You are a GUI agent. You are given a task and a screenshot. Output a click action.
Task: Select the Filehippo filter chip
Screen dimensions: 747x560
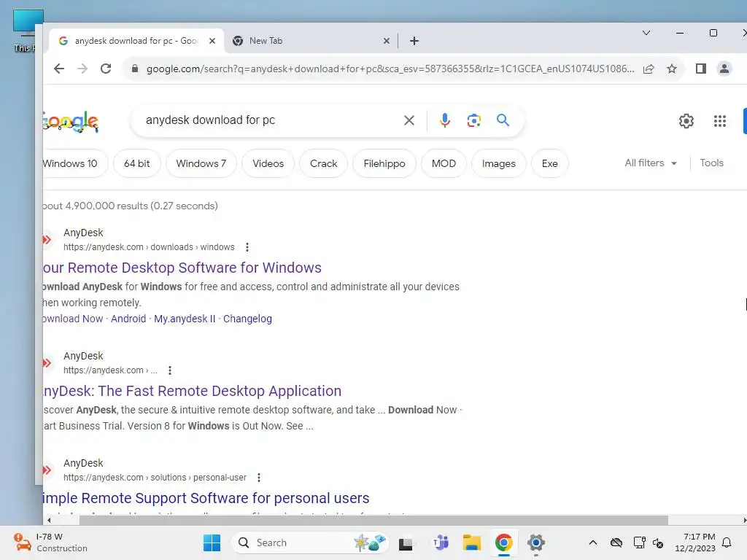pos(384,163)
